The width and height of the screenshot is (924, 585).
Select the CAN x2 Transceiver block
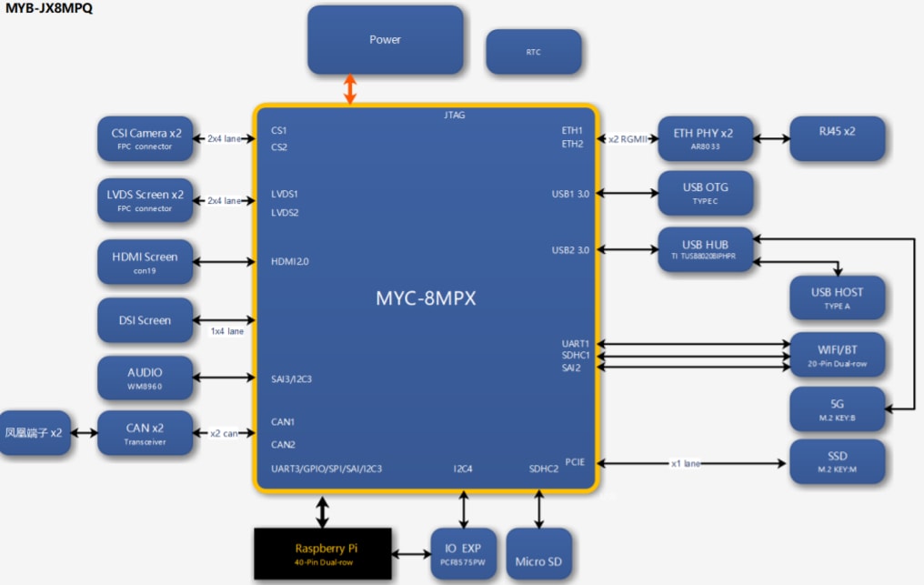pyautogui.click(x=146, y=433)
